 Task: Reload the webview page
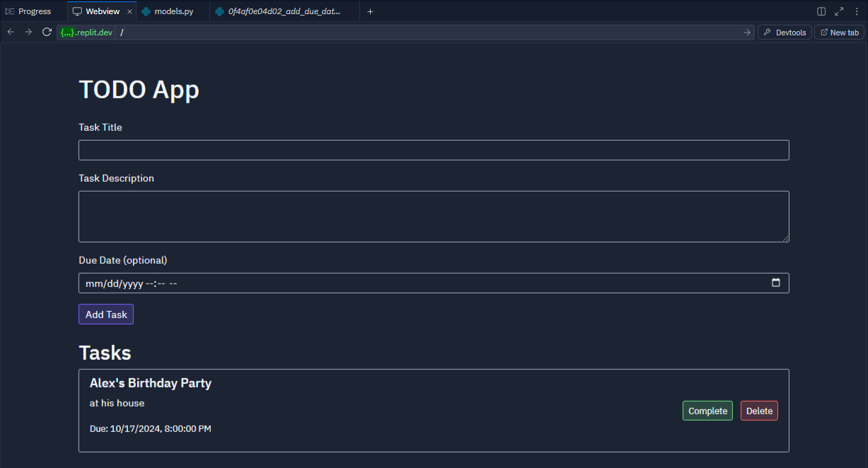(x=47, y=32)
